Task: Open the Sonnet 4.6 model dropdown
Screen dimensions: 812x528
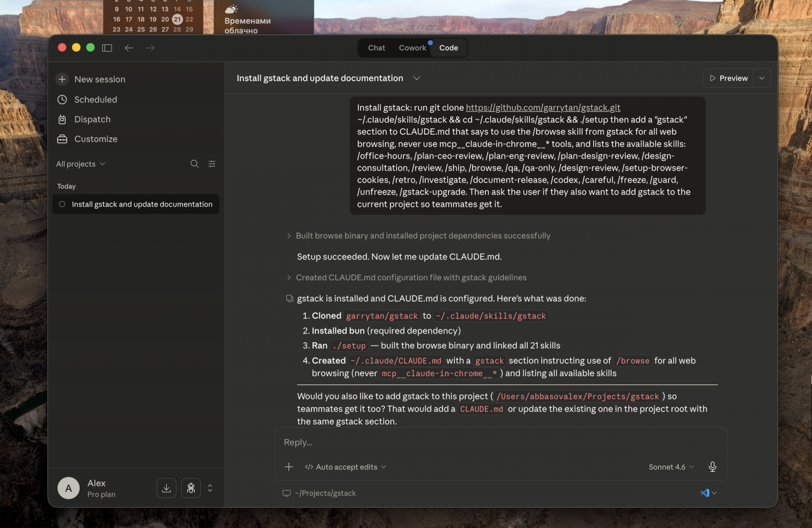Action: coord(670,467)
